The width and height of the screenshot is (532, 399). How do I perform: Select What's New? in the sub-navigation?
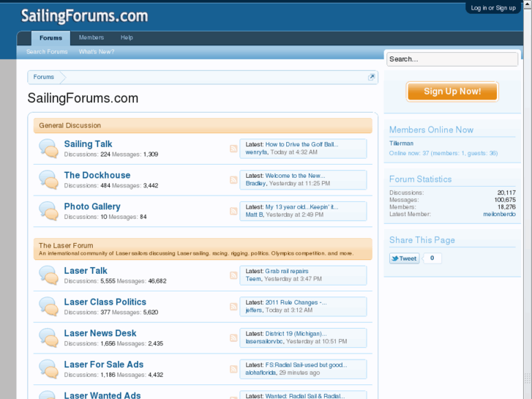(97, 52)
